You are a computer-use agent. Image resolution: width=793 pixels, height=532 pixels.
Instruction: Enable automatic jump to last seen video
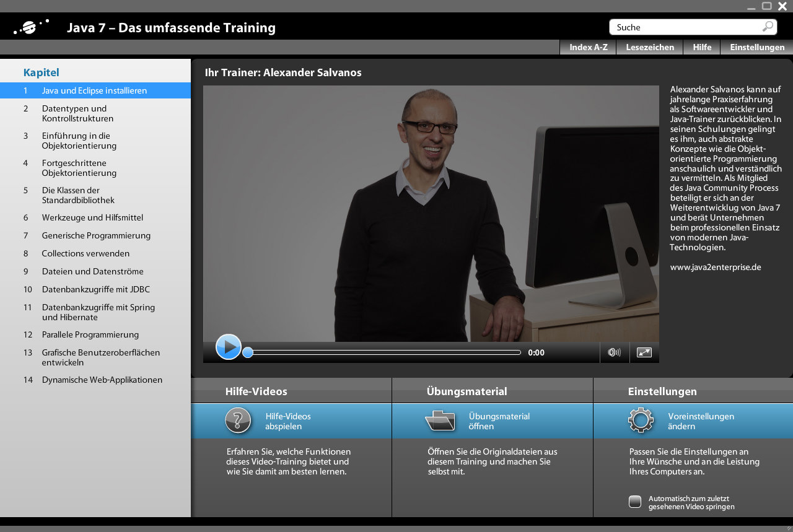point(635,502)
